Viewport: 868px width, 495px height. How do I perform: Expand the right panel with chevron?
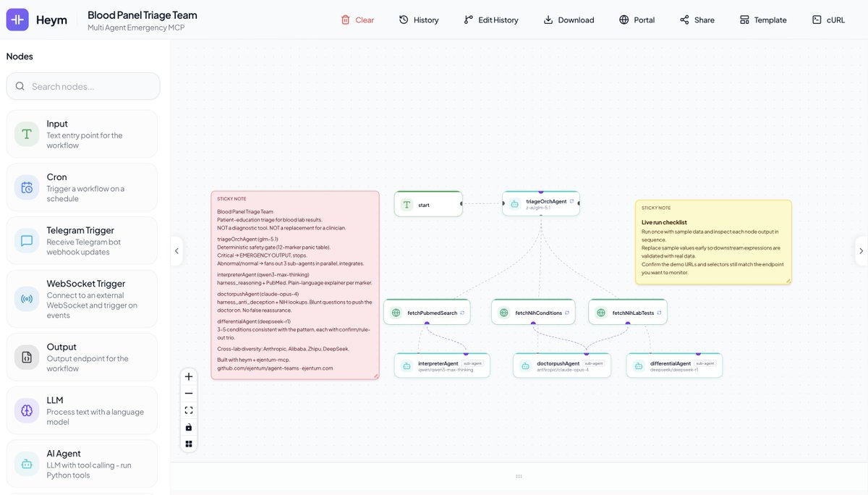(x=861, y=251)
